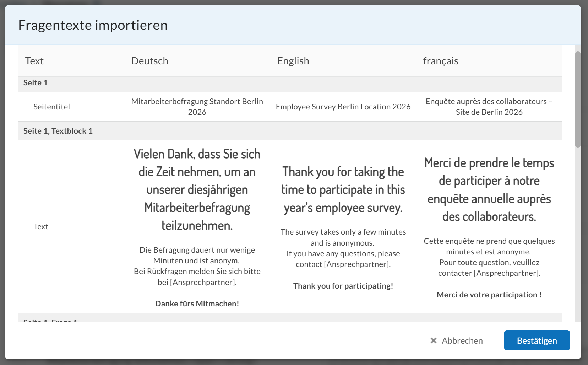Click the English heading Thank you for taking
This screenshot has width=588, height=365.
(343, 189)
